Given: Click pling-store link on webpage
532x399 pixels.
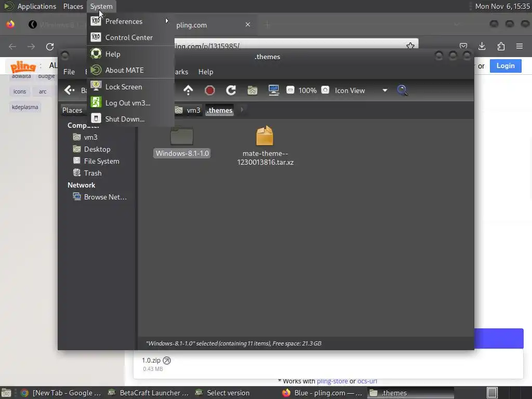Looking at the screenshot, I should pos(332,381).
